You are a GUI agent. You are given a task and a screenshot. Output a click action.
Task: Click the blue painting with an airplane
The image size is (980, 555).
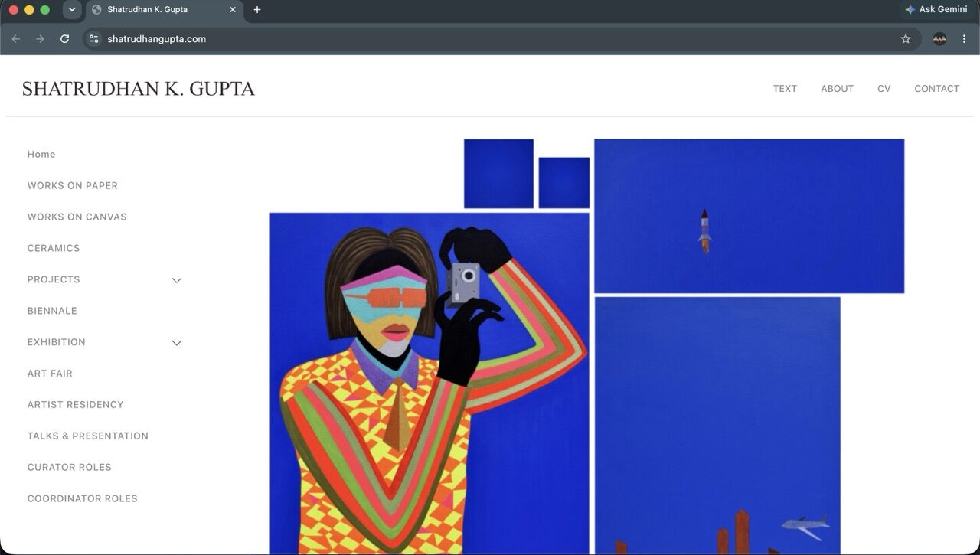coord(717,426)
